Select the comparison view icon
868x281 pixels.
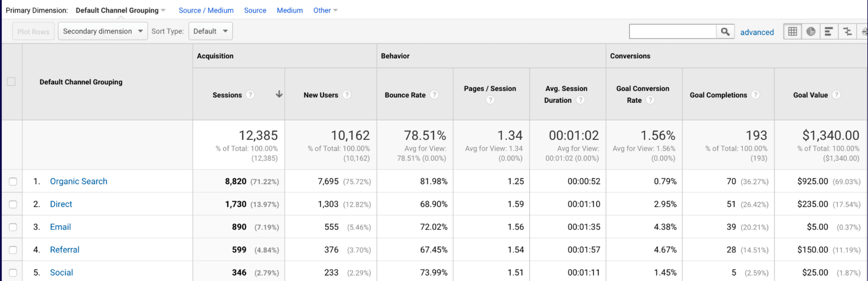(x=847, y=32)
